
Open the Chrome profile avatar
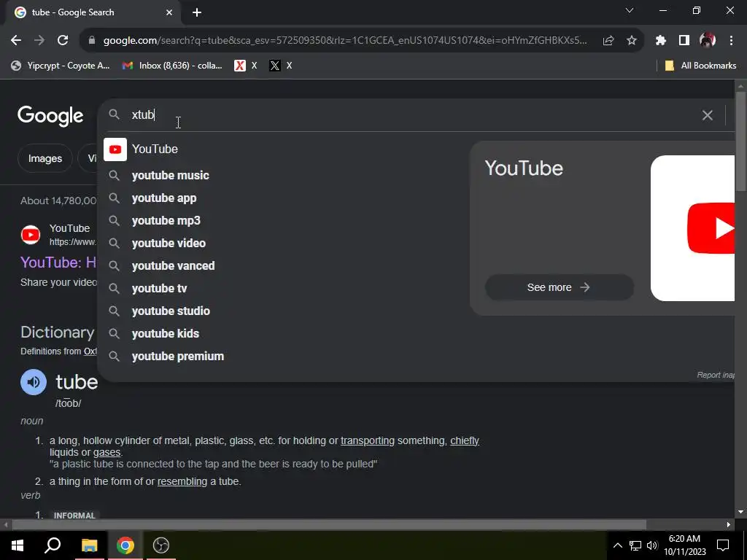[x=708, y=41]
